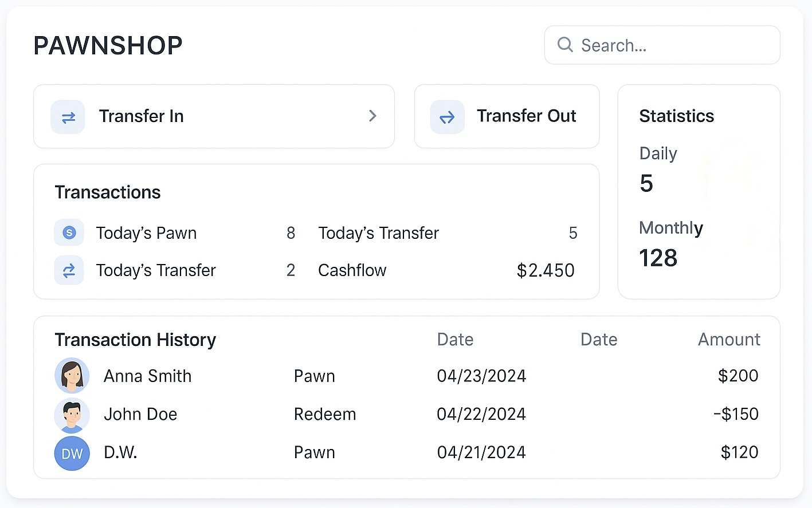Click the transfer icon beside Today's Transfer
Image resolution: width=812 pixels, height=508 pixels.
point(69,270)
